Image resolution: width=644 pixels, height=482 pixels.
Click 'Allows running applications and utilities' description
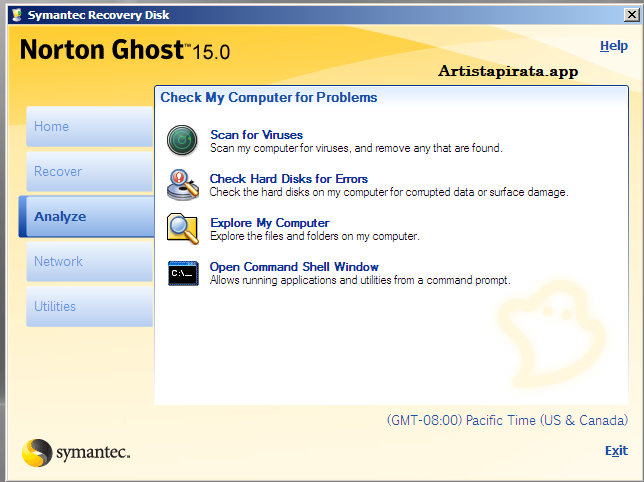(x=360, y=280)
